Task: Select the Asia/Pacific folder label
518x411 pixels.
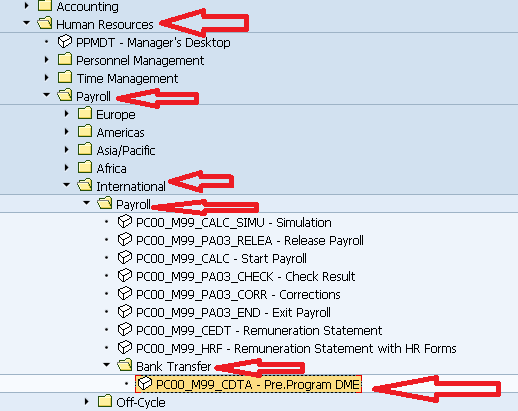Action: 126,150
